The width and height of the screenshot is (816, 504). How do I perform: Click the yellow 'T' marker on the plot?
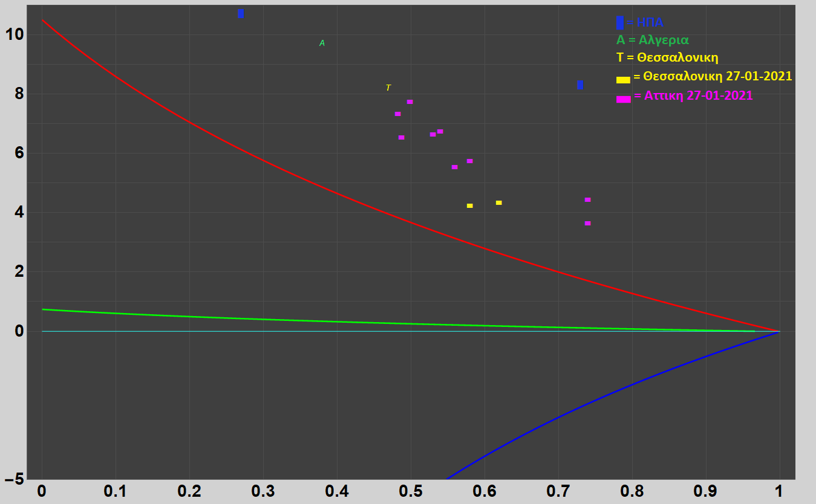[388, 88]
